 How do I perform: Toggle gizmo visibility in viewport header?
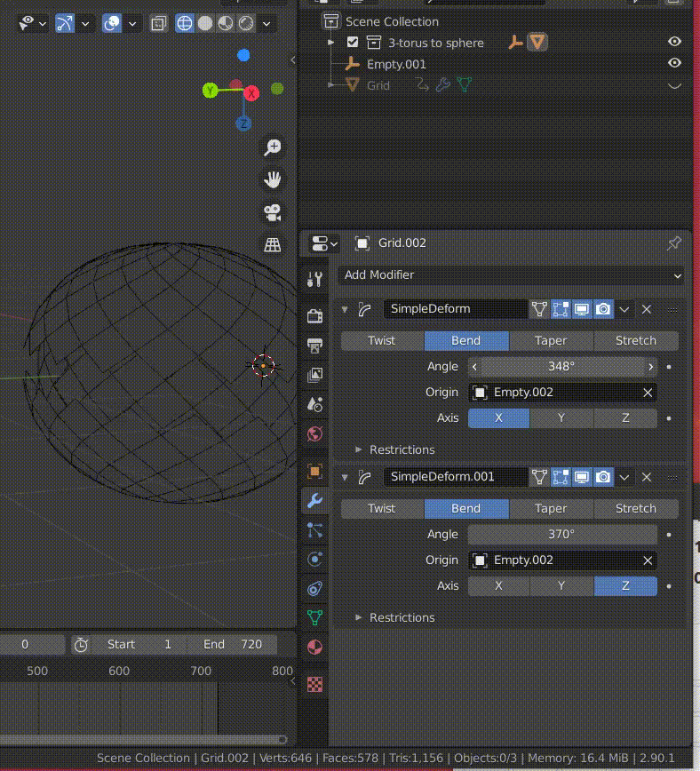(x=65, y=23)
